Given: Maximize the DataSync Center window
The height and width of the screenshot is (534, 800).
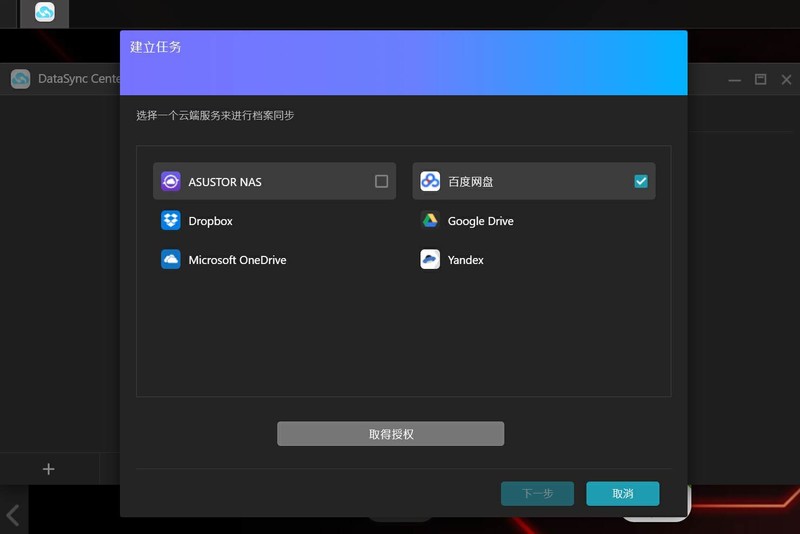Looking at the screenshot, I should [x=760, y=79].
